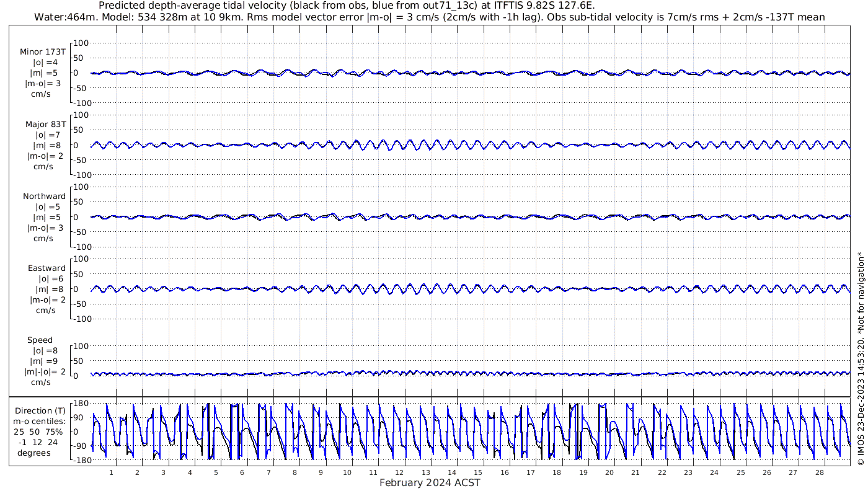Click day '1' on the date axis
Image resolution: width=868 pixels, height=496 pixels.
click(111, 472)
